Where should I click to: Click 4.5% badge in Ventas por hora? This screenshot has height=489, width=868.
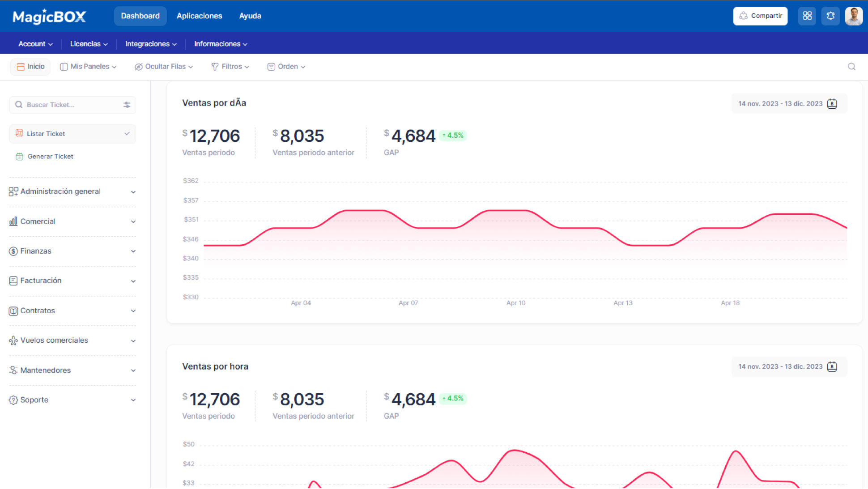tap(453, 399)
